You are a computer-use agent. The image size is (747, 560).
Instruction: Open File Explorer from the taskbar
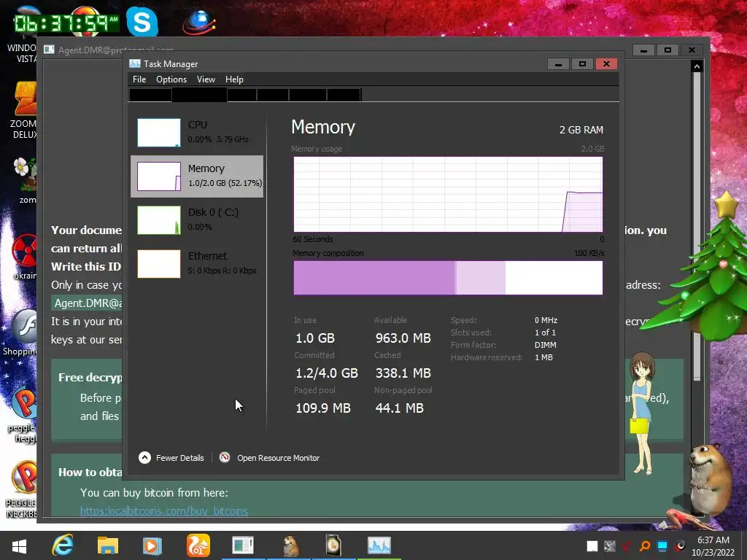[108, 545]
